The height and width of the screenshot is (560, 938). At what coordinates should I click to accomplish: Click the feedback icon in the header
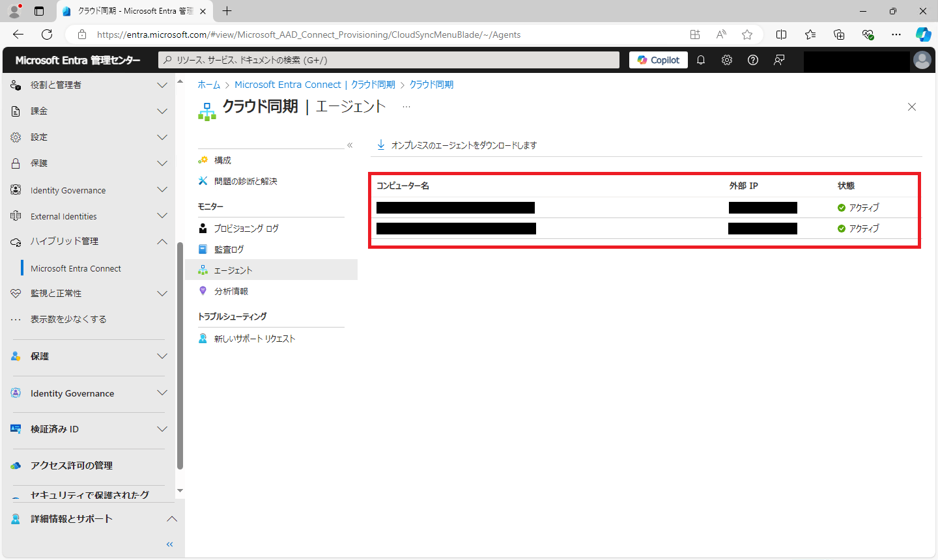click(x=779, y=60)
